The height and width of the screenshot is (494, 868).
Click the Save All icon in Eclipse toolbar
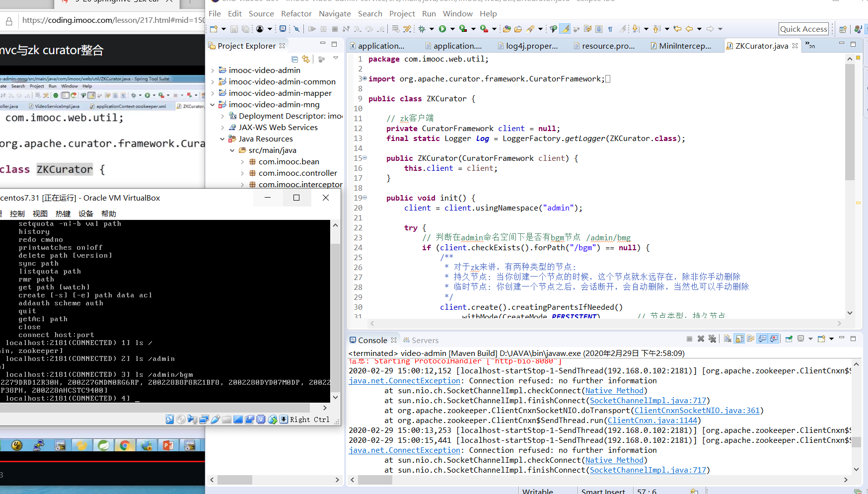coord(245,29)
